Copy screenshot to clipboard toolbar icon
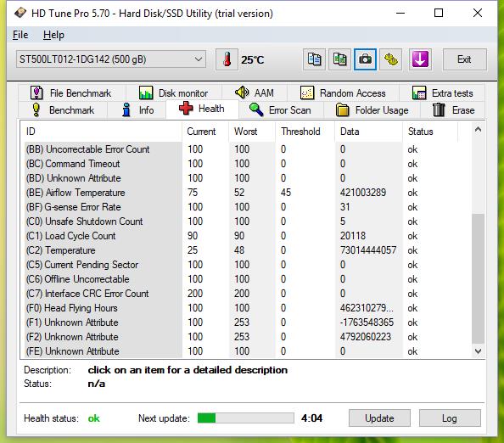Viewport: 504px width, 443px height. [x=339, y=59]
